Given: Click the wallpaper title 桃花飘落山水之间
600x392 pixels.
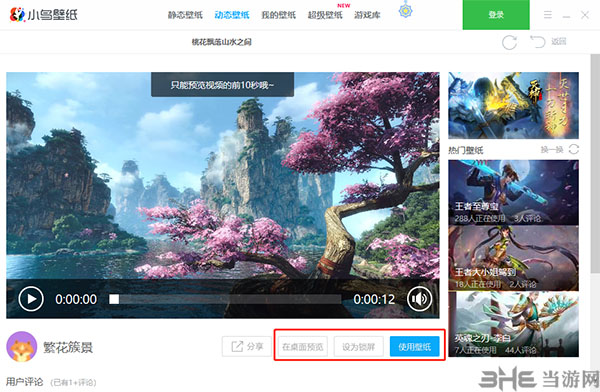Looking at the screenshot, I should [x=222, y=42].
